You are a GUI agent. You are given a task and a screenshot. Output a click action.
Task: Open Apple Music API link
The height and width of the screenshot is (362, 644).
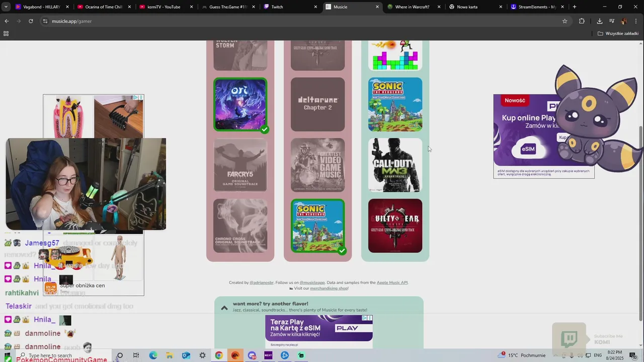pyautogui.click(x=392, y=283)
